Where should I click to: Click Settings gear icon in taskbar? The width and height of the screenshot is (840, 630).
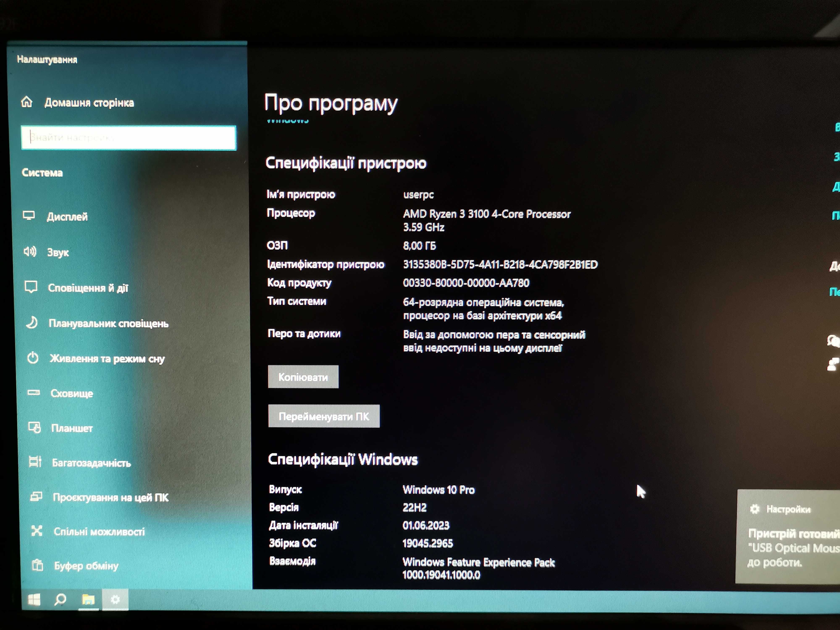pyautogui.click(x=115, y=600)
